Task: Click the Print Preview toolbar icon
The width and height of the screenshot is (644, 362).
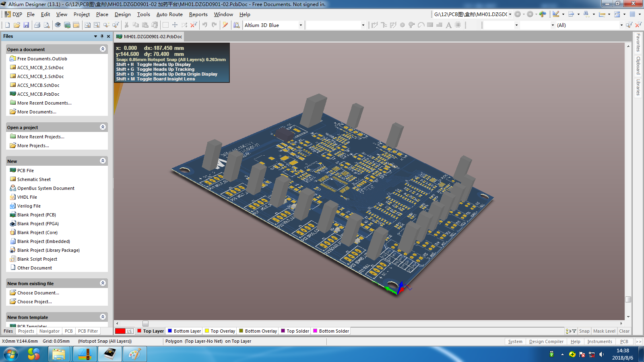Action: (x=47, y=25)
